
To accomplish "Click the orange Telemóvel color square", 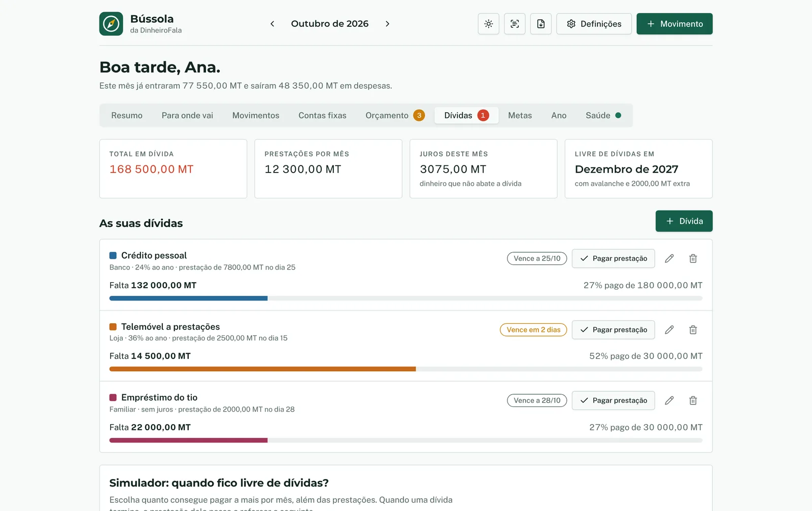I will point(113,327).
